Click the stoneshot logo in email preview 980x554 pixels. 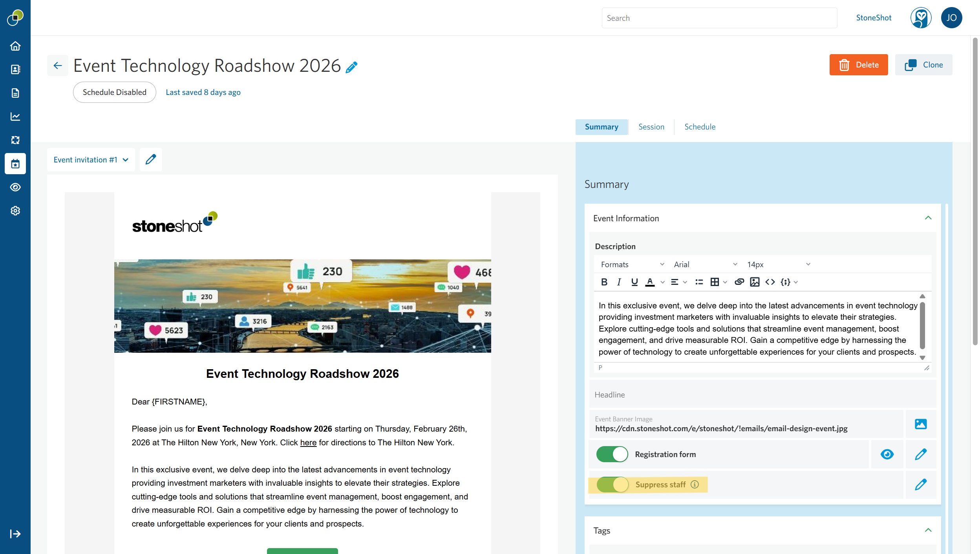pos(175,223)
